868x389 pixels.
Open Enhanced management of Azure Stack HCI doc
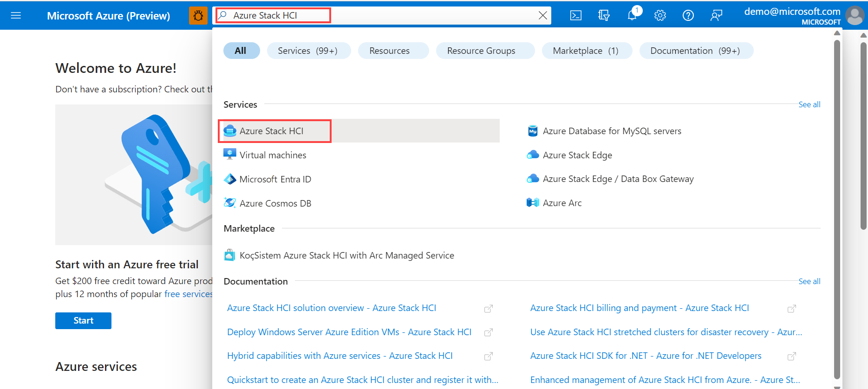point(665,380)
